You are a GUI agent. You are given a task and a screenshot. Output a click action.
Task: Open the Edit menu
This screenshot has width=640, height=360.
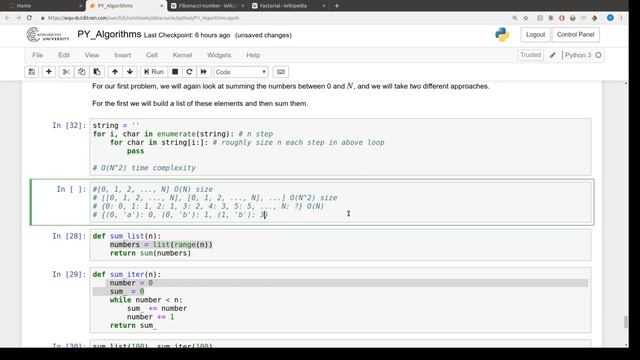pyautogui.click(x=64, y=55)
